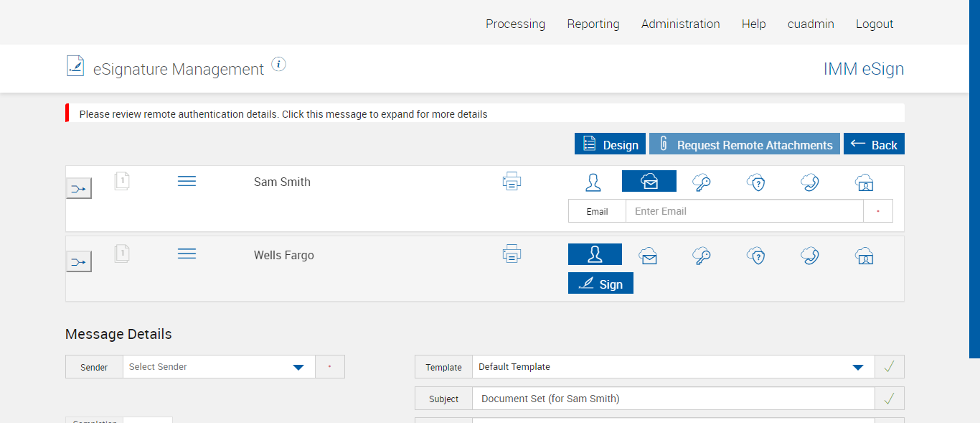Open the Reporting menu

(x=593, y=24)
